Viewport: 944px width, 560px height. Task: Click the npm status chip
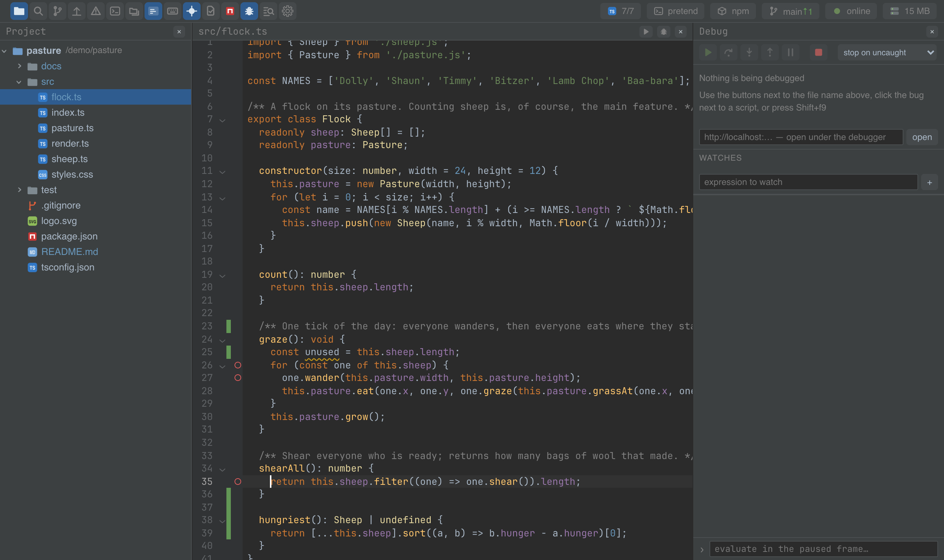pos(733,11)
